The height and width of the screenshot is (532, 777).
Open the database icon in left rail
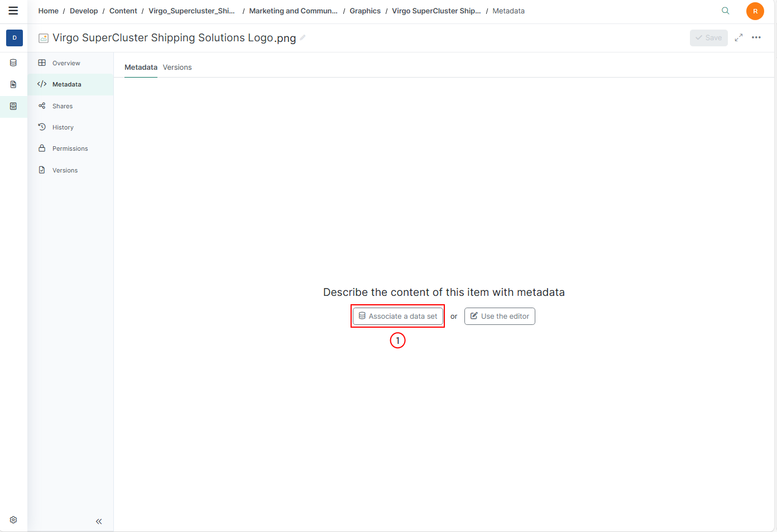13,63
